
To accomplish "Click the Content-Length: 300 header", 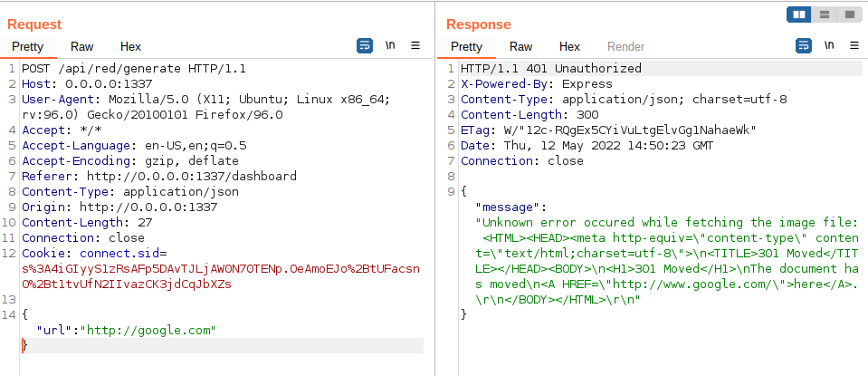I will pyautogui.click(x=529, y=115).
